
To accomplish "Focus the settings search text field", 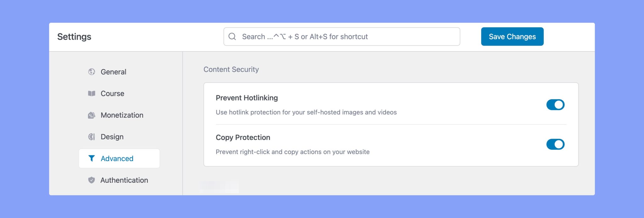I will point(346,36).
